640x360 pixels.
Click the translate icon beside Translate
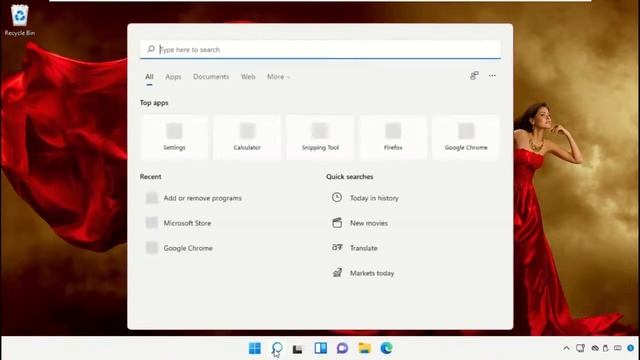337,247
